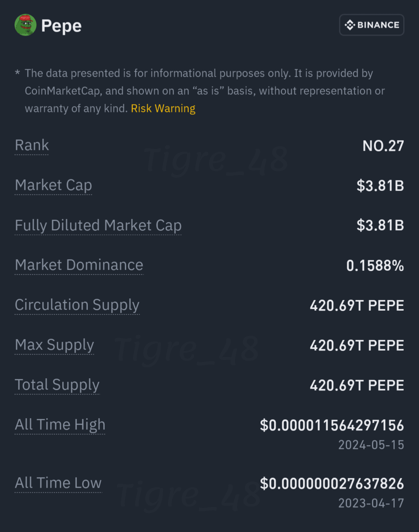Tap the Rank label for its definition

(x=32, y=145)
